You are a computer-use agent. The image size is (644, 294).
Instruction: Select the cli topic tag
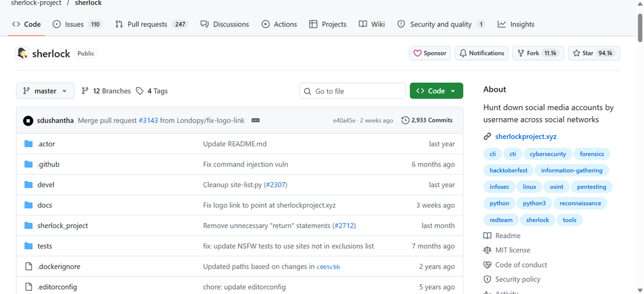[x=492, y=154]
